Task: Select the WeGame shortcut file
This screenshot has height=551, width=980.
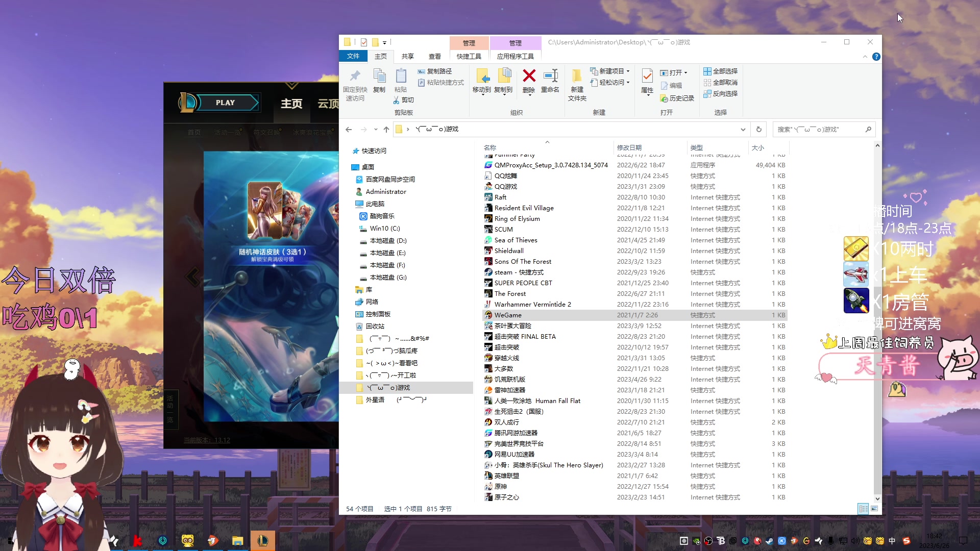Action: 634,315
